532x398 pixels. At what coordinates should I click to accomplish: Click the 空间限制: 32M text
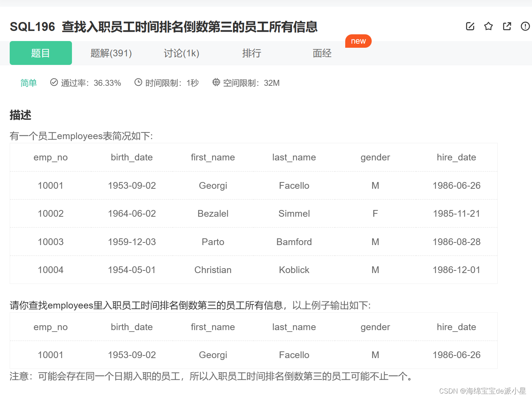251,83
